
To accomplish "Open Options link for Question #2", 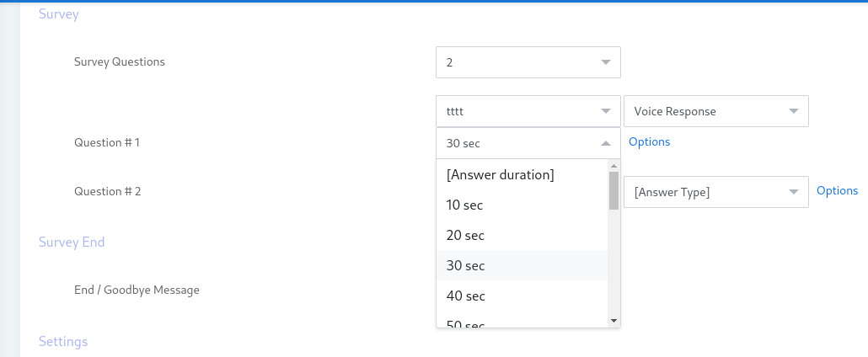I will [x=837, y=191].
